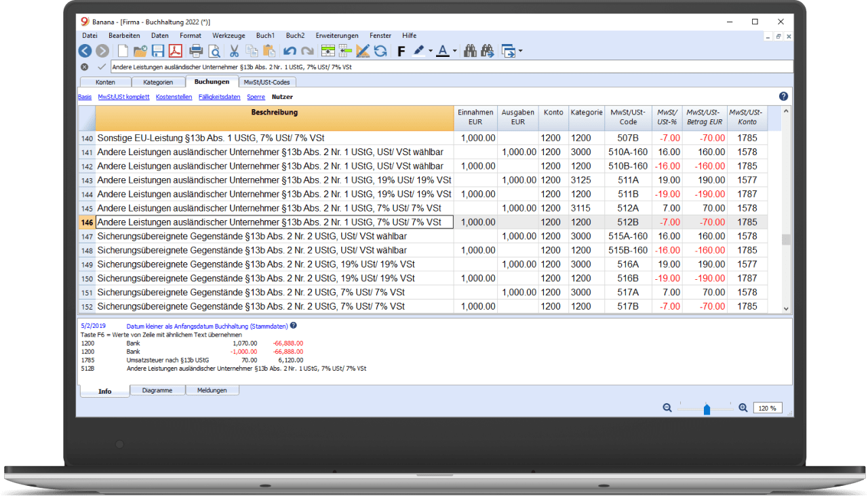Confirm cell edit with the checkmark icon
This screenshot has width=868, height=496.
click(x=101, y=67)
